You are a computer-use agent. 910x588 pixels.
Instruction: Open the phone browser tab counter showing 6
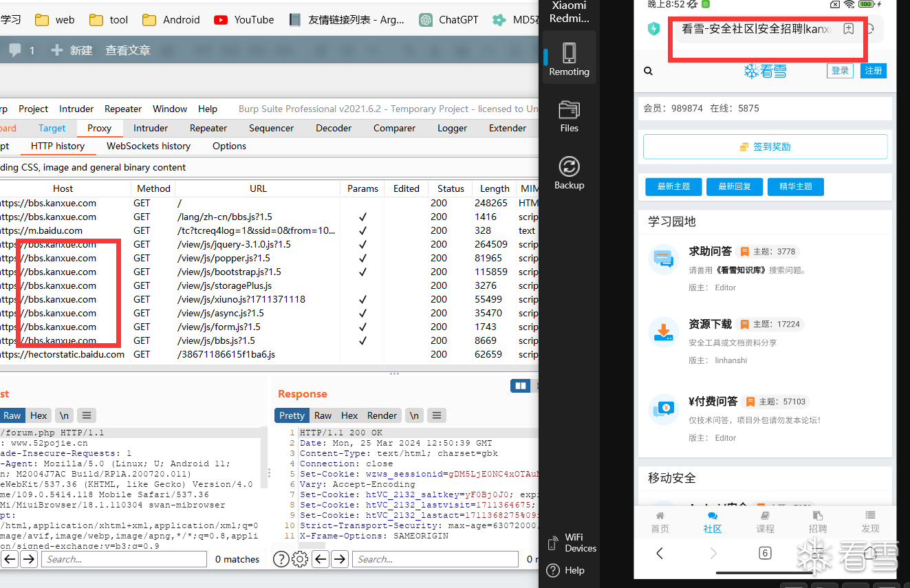pyautogui.click(x=765, y=553)
